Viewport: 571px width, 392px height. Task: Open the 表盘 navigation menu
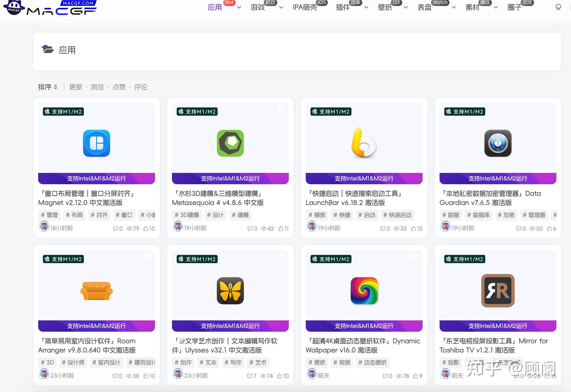[424, 7]
